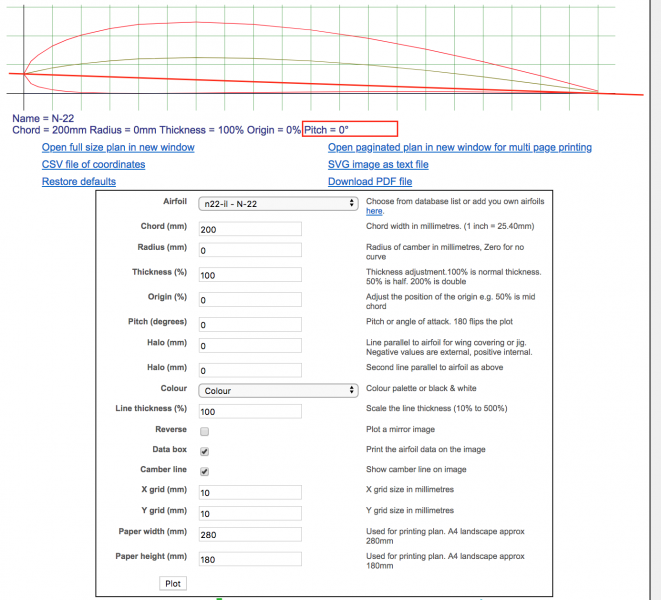Click the Paper width (mm) field
This screenshot has width=661, height=600.
(x=249, y=535)
